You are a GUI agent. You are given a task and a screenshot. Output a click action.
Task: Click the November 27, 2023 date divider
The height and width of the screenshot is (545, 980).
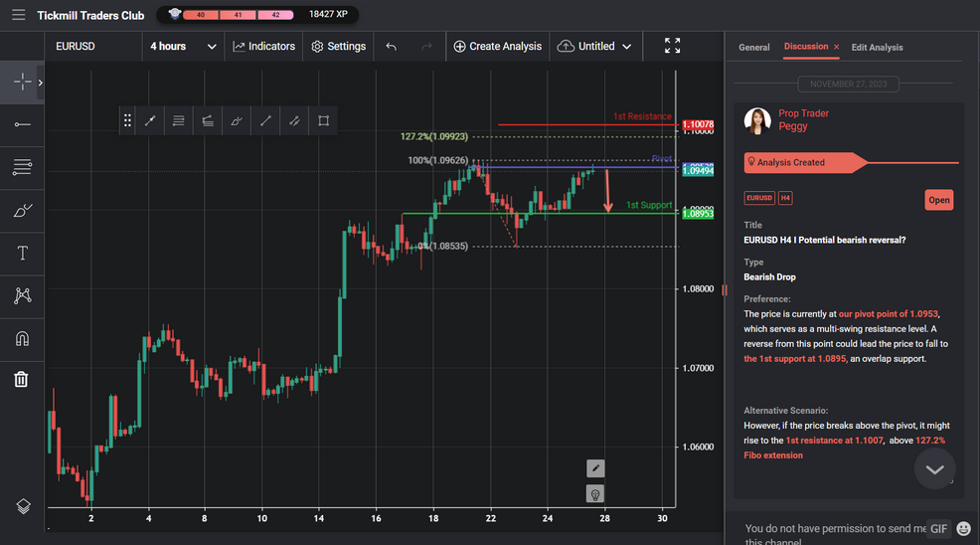pos(848,84)
